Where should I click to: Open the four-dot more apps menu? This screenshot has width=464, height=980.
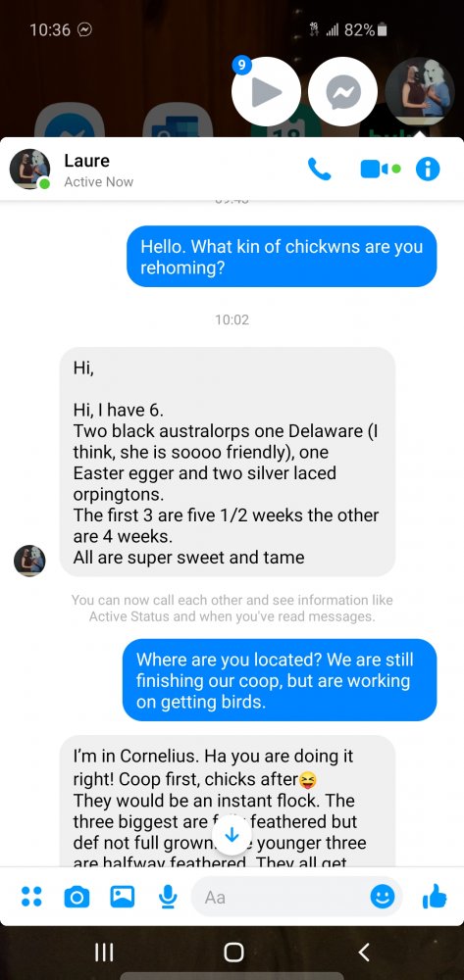pos(31,897)
